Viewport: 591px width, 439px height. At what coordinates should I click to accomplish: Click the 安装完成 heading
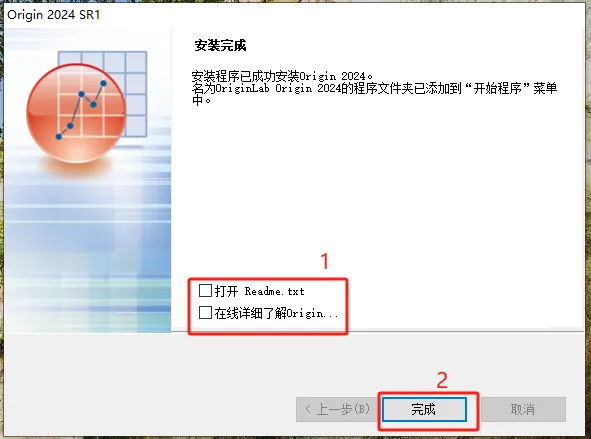pyautogui.click(x=220, y=46)
